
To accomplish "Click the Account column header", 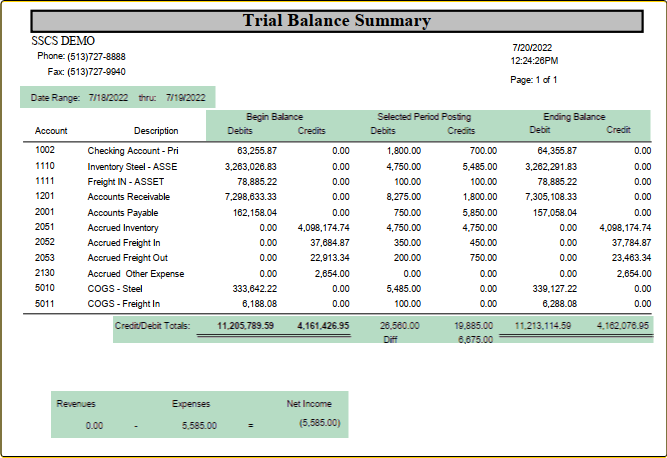I will (x=51, y=131).
